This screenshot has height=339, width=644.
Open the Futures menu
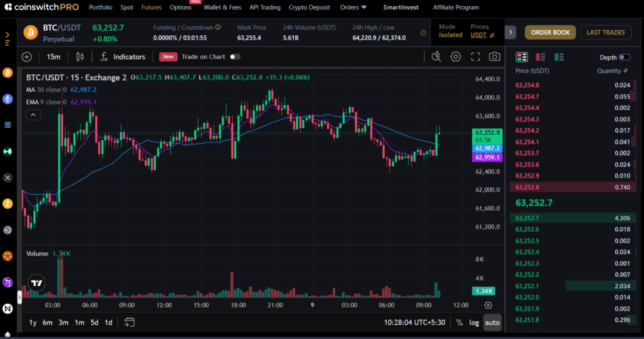tap(151, 7)
